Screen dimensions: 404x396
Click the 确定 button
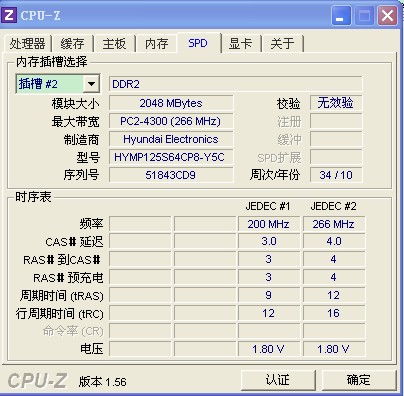(359, 379)
